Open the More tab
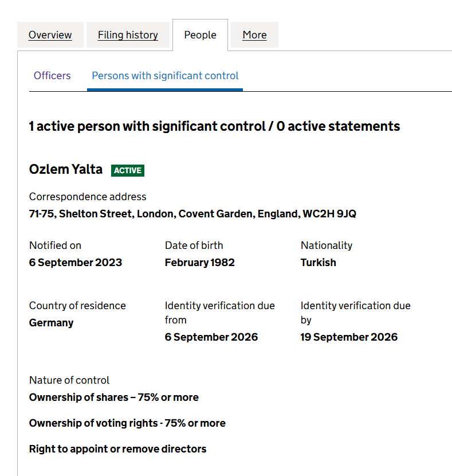The width and height of the screenshot is (452, 476). pos(254,35)
